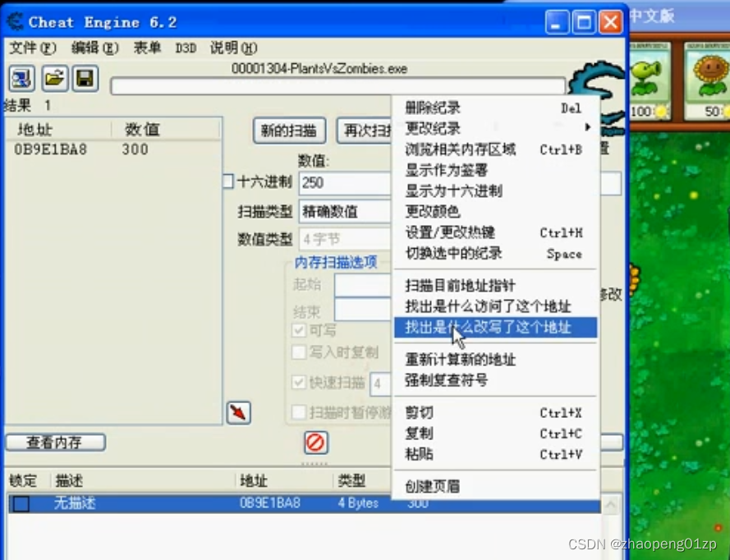The height and width of the screenshot is (560, 730).
Task: Open the 编辑 menu
Action: [x=95, y=48]
